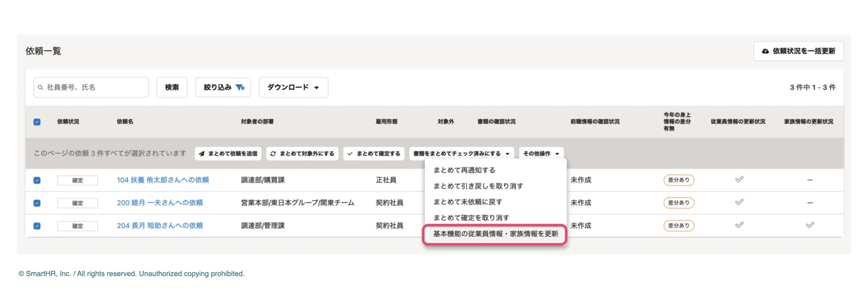868x288 pixels.
Task: Click the filter funnel icon on 絞り込み
Action: point(240,87)
